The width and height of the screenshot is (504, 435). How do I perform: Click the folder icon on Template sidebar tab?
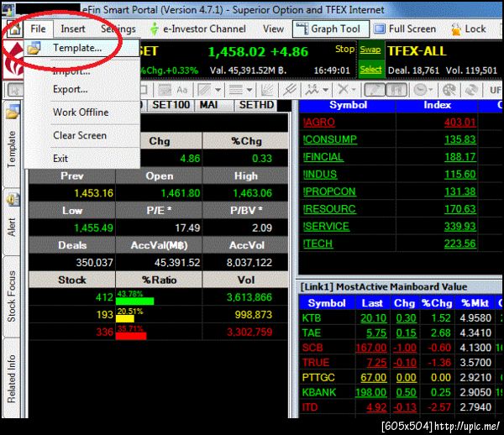13,112
